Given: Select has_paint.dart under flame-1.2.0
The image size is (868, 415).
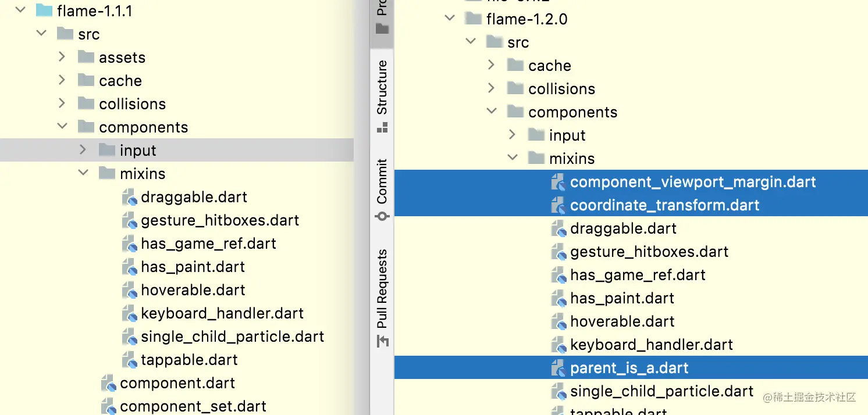Looking at the screenshot, I should click(x=622, y=298).
